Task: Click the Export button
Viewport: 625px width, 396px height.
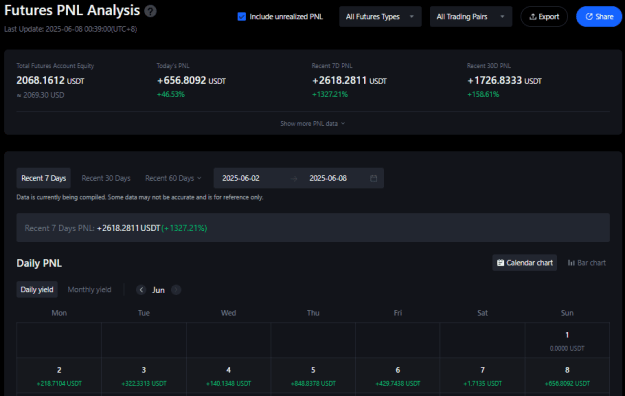Action: point(544,16)
